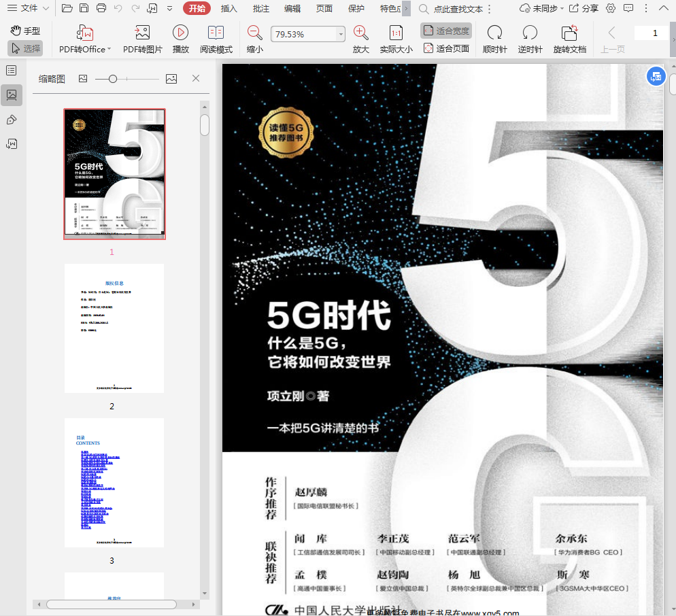Click the 分享 share button
This screenshot has width=676, height=616.
tap(584, 8)
